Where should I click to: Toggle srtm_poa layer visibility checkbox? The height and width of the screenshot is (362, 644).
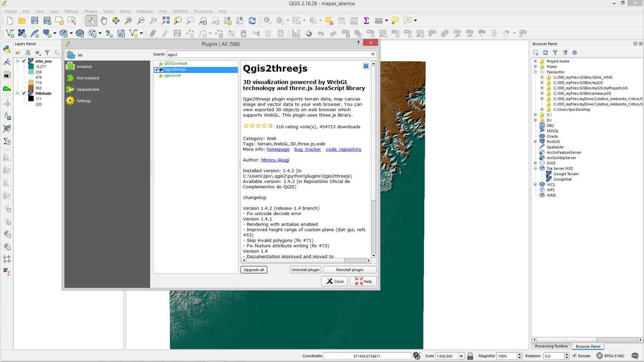point(24,61)
